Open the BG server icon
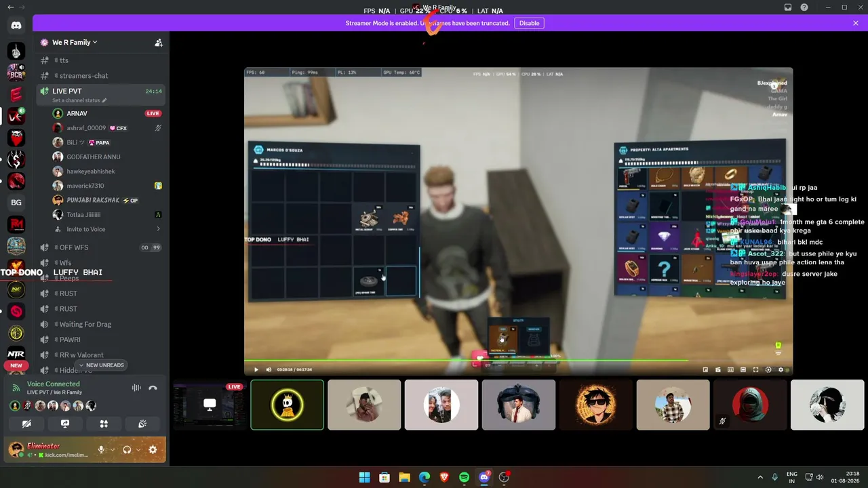The height and width of the screenshot is (488, 868). click(x=16, y=202)
